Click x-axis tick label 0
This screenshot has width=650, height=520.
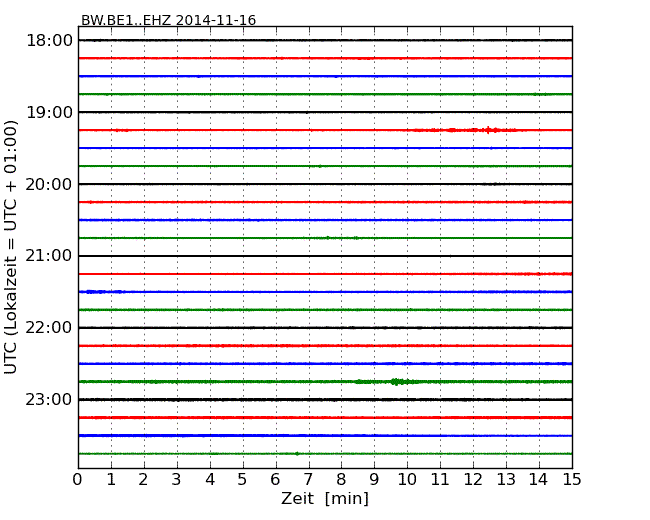78,480
